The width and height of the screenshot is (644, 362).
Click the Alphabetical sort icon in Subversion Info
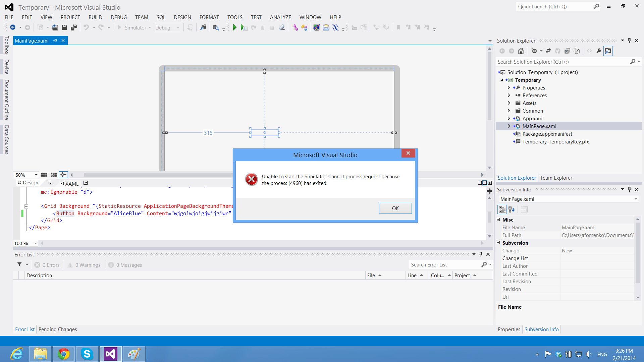tap(512, 209)
